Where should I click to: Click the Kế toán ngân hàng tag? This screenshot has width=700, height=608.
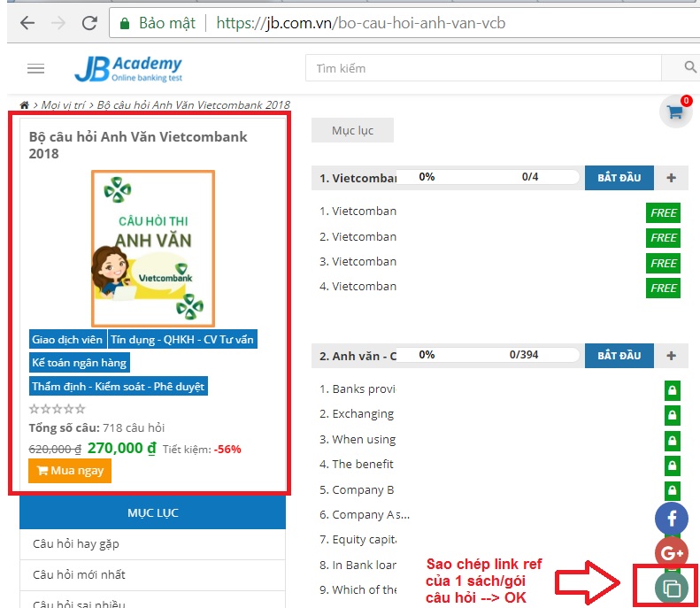79,363
